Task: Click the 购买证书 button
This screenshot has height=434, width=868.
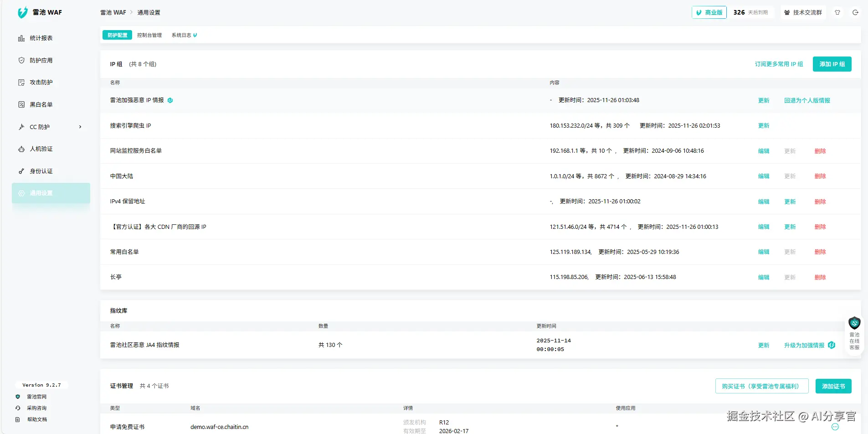Action: [762, 386]
